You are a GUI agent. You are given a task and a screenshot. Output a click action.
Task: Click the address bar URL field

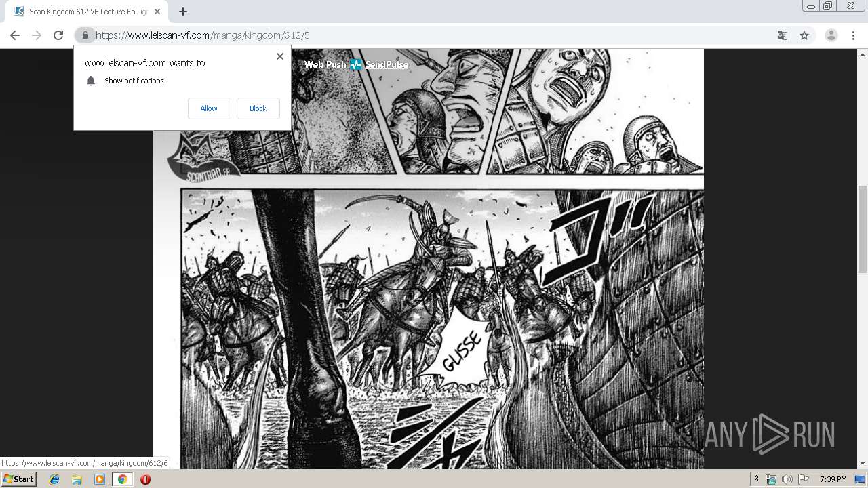pos(434,35)
